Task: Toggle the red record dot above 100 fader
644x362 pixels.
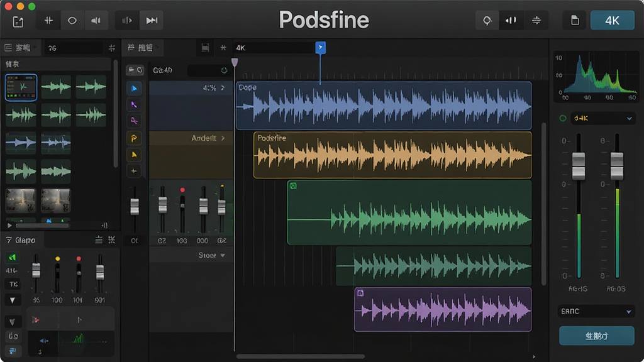Action: [182, 190]
